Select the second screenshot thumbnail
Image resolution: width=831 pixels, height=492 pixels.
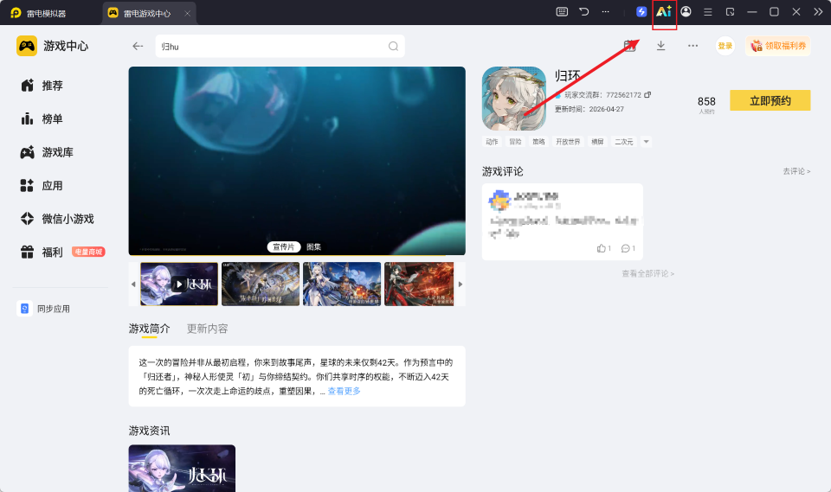tap(260, 284)
